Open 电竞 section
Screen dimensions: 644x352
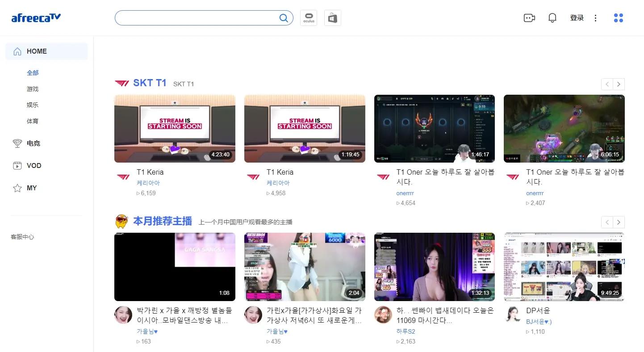(x=33, y=143)
